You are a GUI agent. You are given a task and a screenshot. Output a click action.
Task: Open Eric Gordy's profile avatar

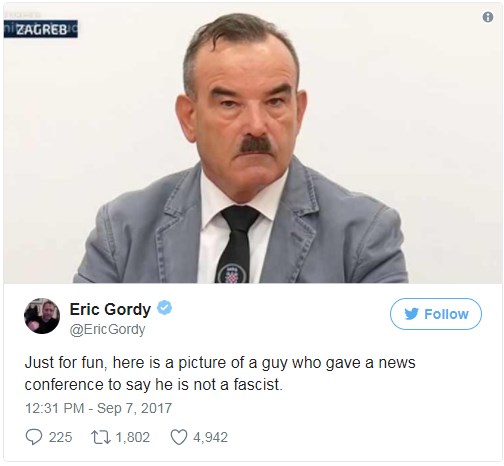(42, 316)
